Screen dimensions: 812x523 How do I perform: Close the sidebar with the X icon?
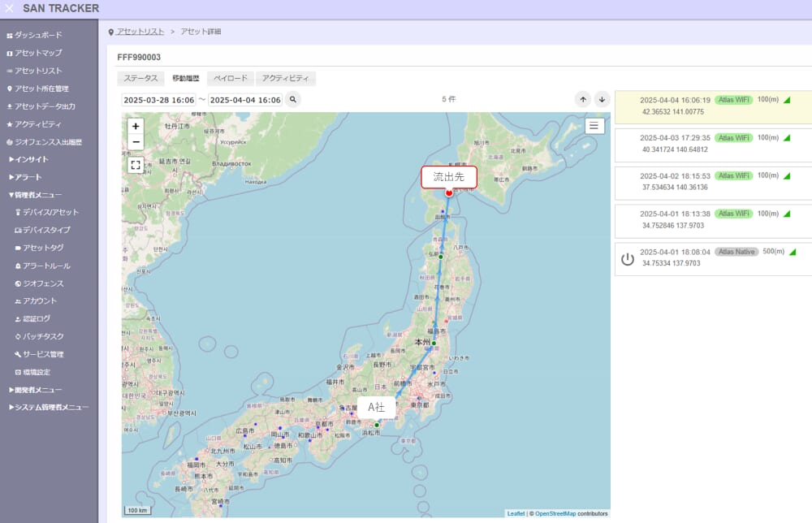[10, 8]
